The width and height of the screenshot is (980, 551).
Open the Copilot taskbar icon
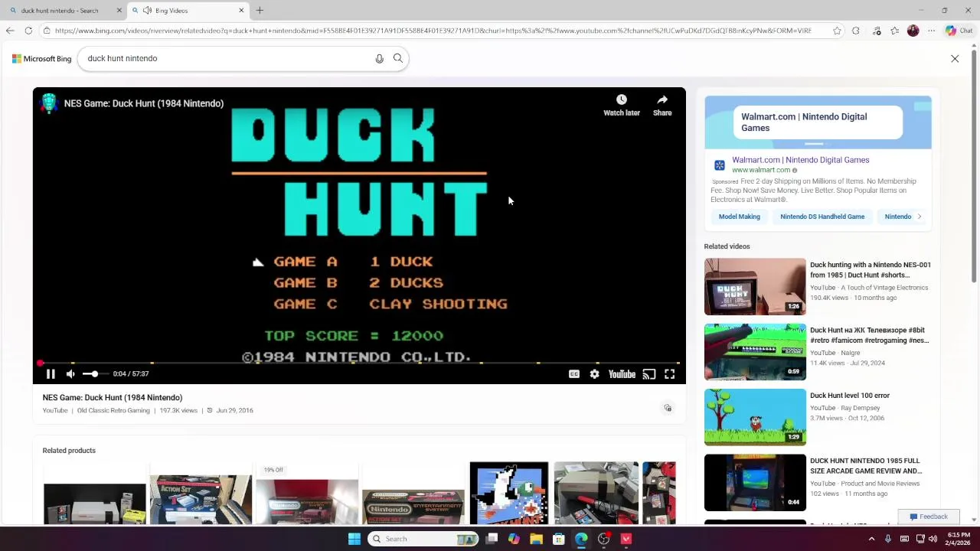(514, 539)
